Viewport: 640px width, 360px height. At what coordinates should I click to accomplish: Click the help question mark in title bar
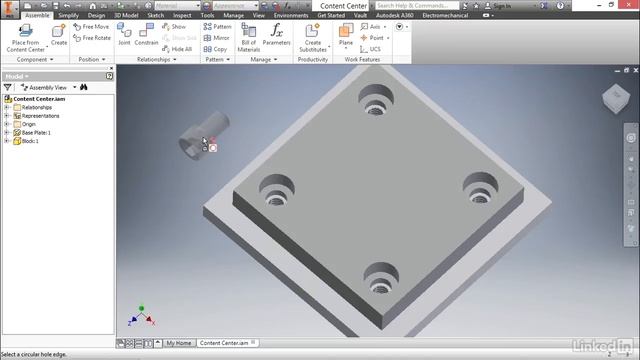(560, 6)
